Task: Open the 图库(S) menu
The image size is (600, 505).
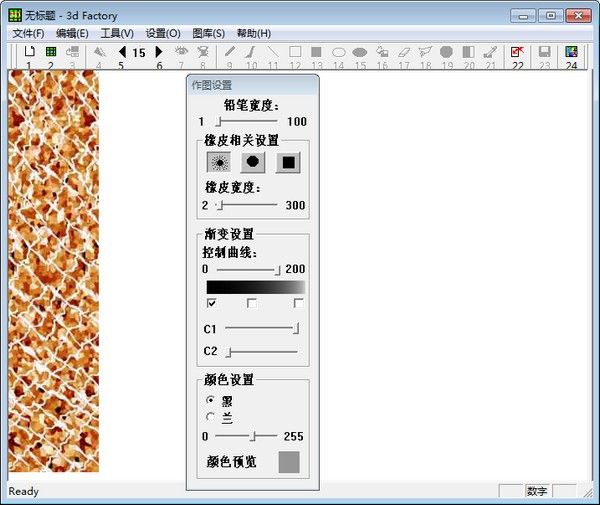Action: click(x=209, y=34)
